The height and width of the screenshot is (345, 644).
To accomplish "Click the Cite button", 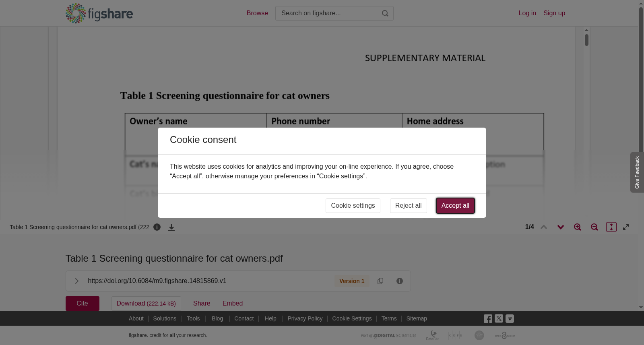I will tap(83, 304).
